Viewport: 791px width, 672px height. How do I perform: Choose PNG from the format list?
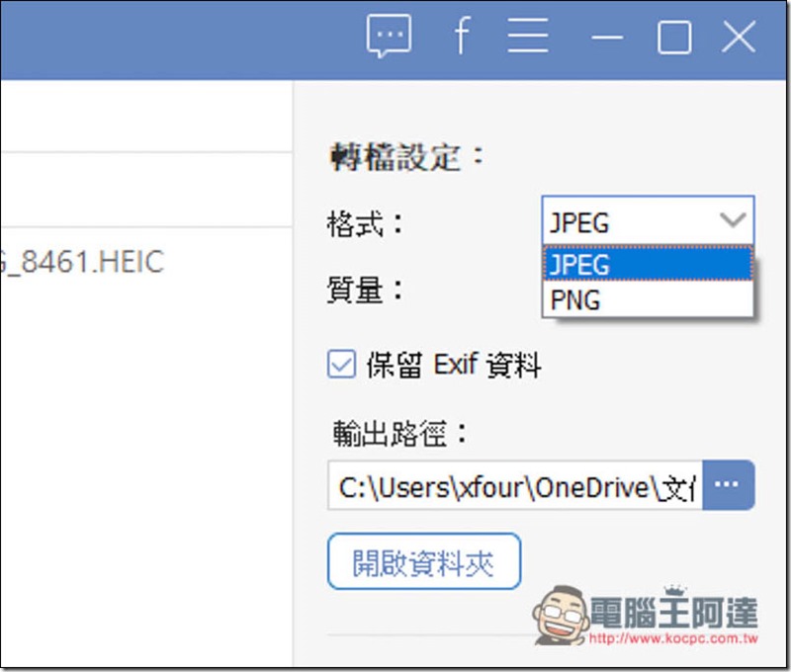click(x=648, y=299)
